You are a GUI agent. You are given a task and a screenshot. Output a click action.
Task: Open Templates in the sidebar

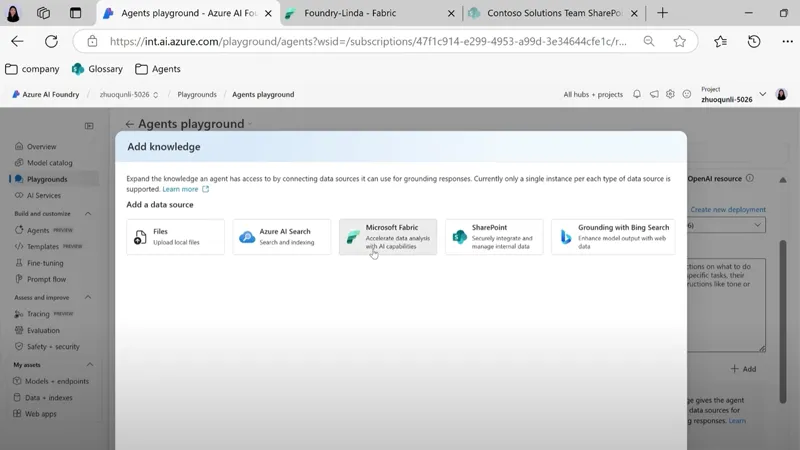(49, 246)
